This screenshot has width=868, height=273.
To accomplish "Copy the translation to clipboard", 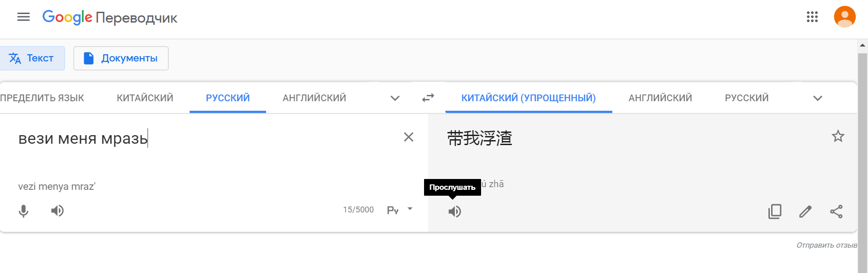I will 775,212.
